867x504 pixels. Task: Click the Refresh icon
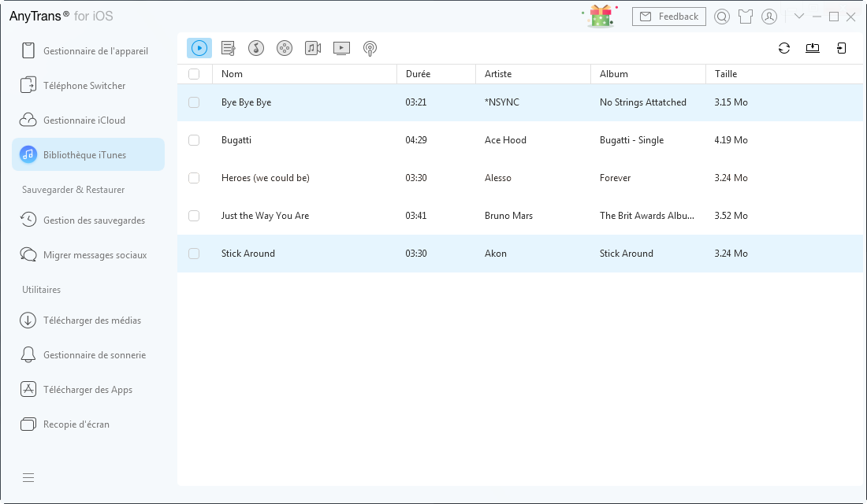tap(784, 48)
